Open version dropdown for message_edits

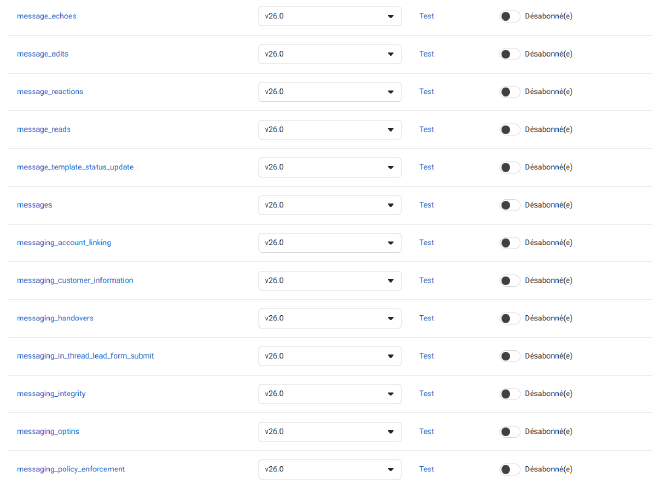(330, 54)
